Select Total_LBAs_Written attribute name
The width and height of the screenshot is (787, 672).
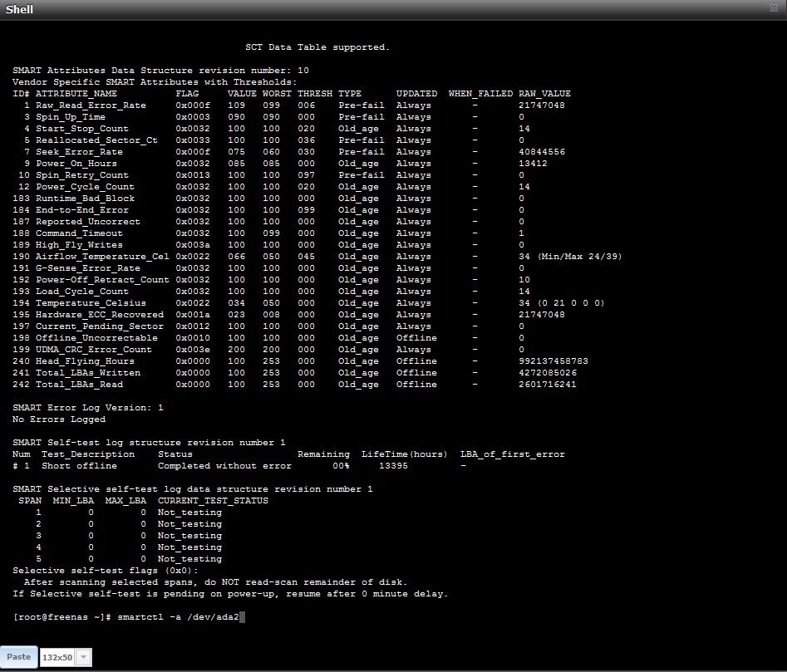click(88, 373)
